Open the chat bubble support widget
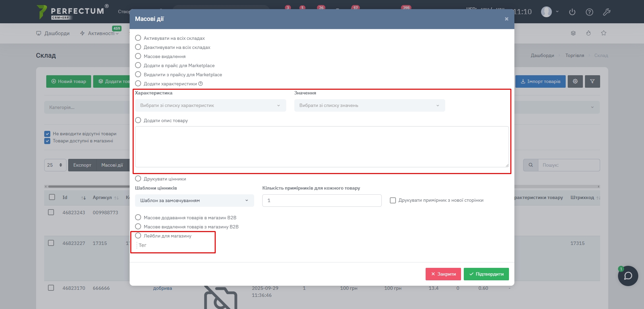Image resolution: width=644 pixels, height=309 pixels. click(628, 276)
